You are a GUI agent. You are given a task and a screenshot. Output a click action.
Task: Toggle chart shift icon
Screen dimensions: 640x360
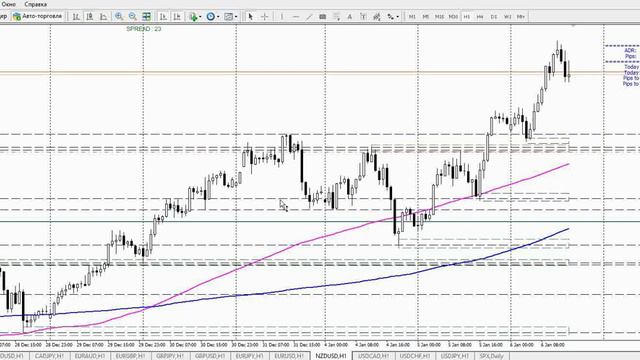177,17
